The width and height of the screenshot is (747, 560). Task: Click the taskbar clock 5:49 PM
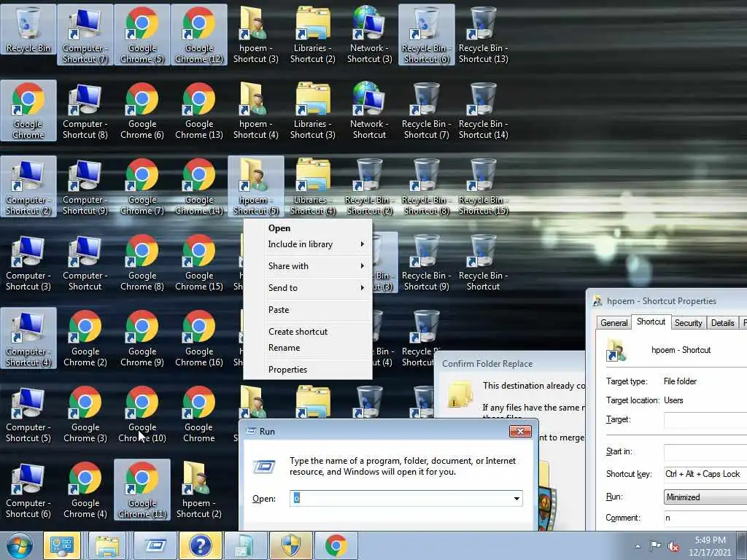[x=710, y=546]
